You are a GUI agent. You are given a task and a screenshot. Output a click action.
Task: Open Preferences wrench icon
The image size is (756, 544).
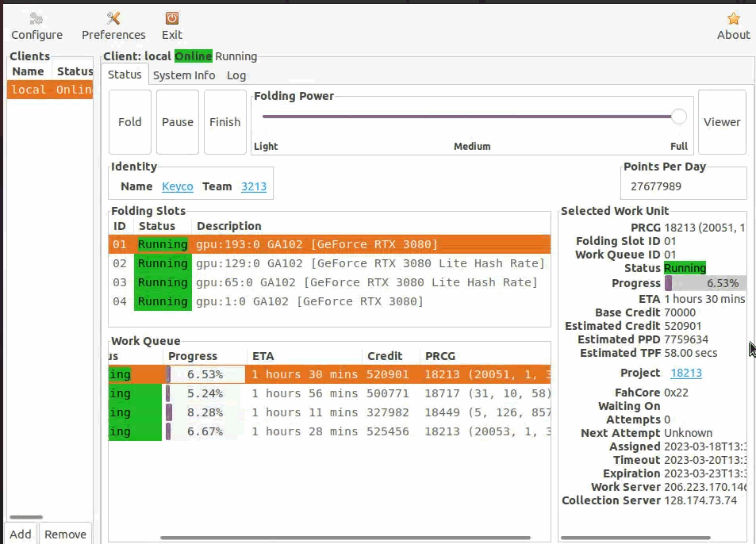pyautogui.click(x=113, y=19)
